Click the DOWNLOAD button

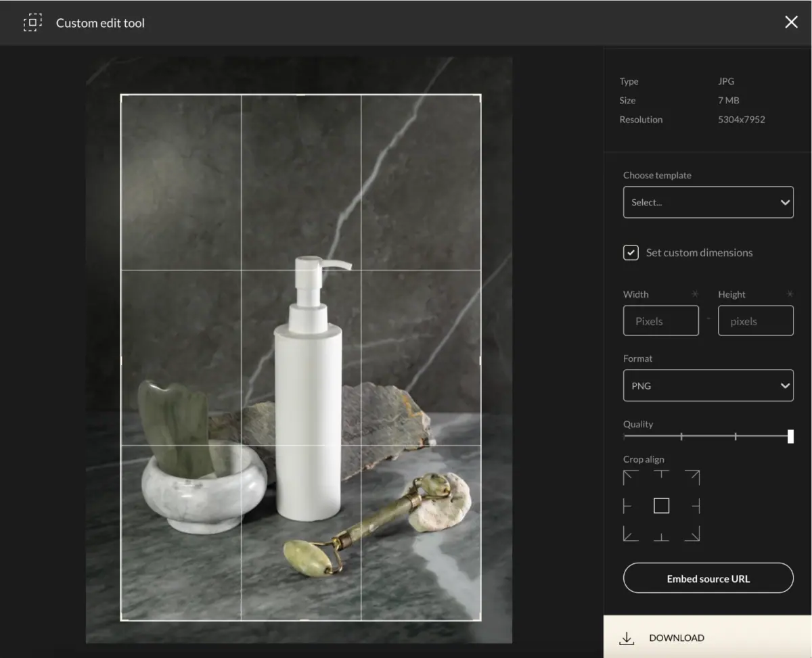tap(707, 637)
